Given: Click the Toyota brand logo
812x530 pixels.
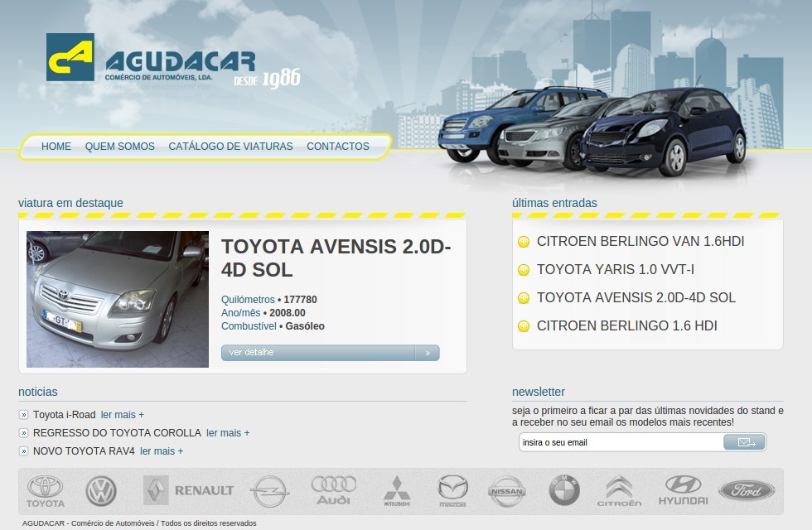Looking at the screenshot, I should (x=46, y=492).
